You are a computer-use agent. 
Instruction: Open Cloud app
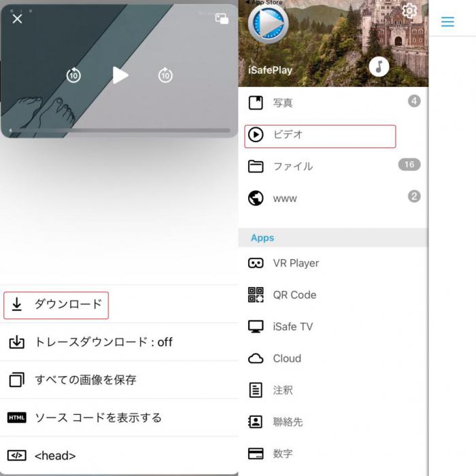[x=333, y=358]
